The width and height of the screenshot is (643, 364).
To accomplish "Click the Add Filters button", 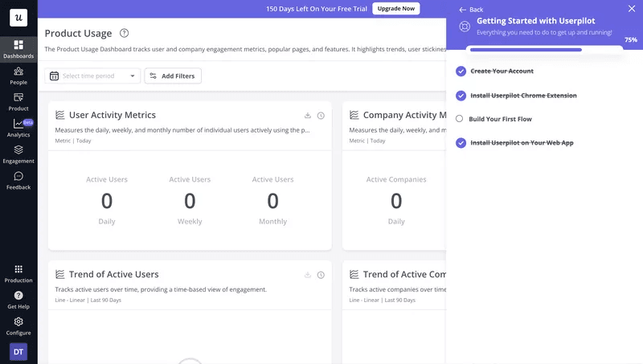I will pyautogui.click(x=173, y=76).
